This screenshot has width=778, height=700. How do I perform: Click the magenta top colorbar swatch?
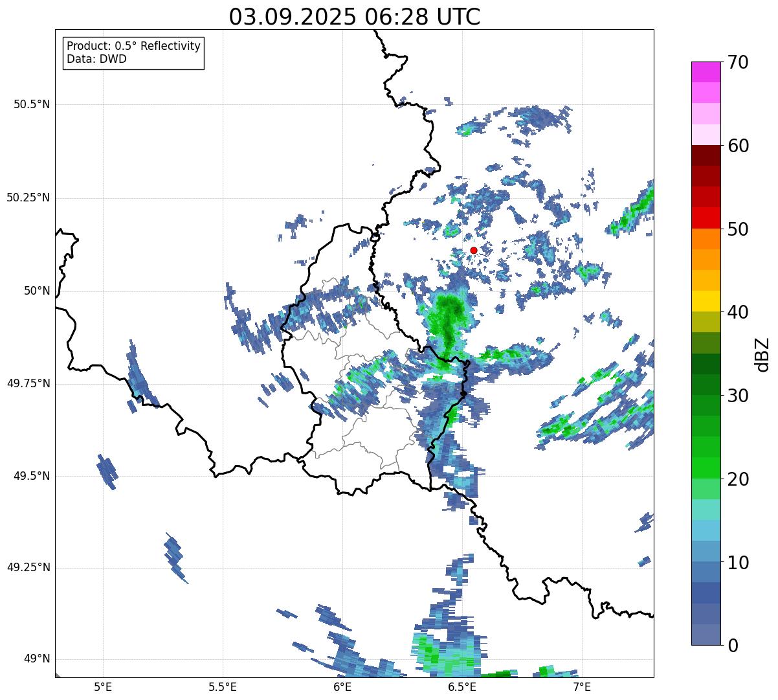pyautogui.click(x=706, y=72)
